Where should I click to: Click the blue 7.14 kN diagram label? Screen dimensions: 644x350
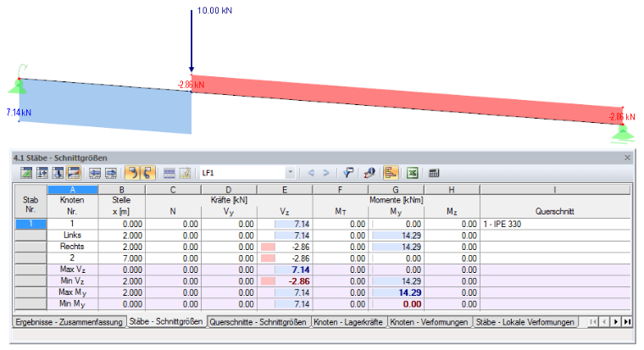[x=19, y=112]
